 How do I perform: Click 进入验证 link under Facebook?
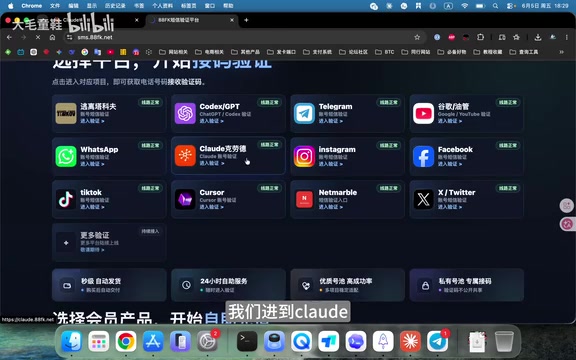[450, 164]
